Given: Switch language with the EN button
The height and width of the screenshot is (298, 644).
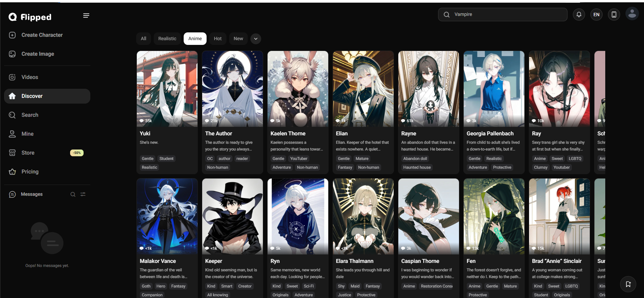Looking at the screenshot, I should pyautogui.click(x=596, y=15).
